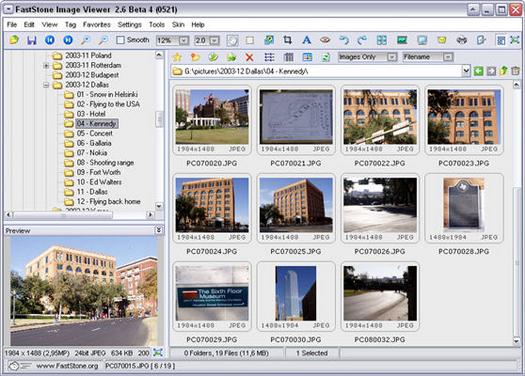Click the Up one folder arrow icon
The image size is (525, 376).
point(504,71)
